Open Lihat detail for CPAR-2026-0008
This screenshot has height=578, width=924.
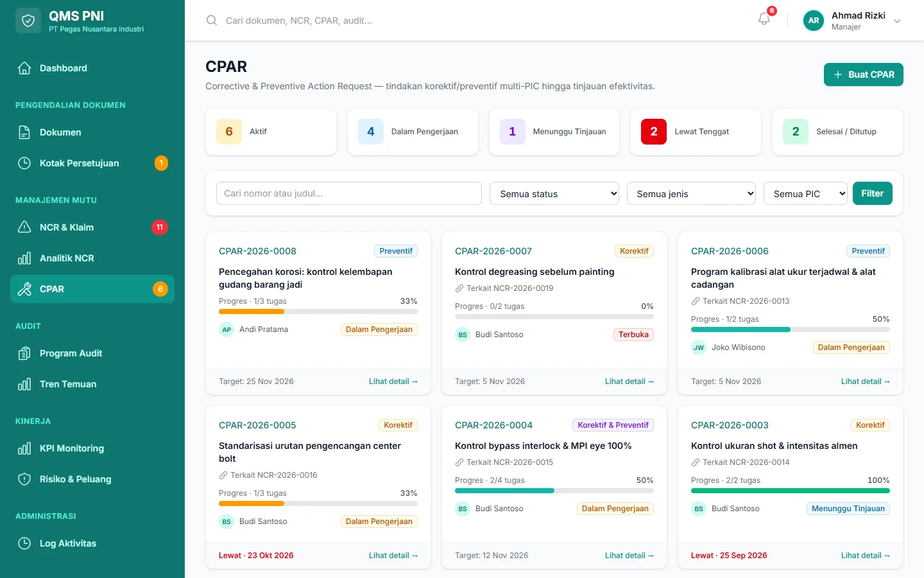pyautogui.click(x=393, y=381)
